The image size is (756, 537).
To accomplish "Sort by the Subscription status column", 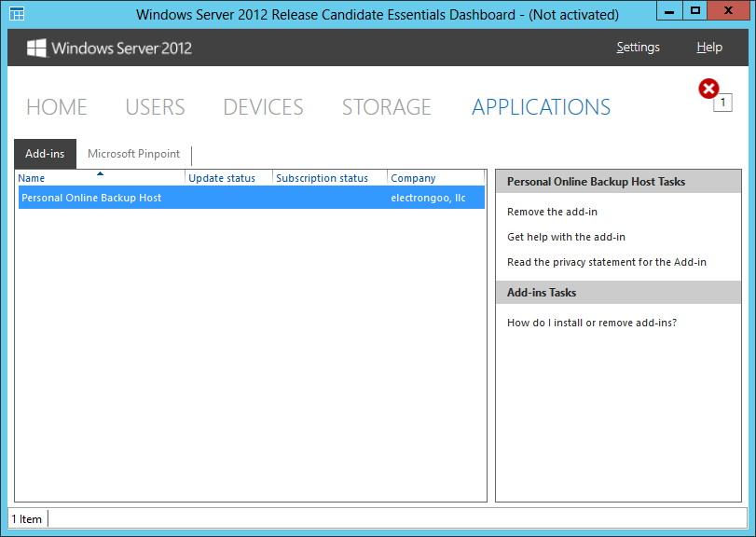I will coord(330,178).
